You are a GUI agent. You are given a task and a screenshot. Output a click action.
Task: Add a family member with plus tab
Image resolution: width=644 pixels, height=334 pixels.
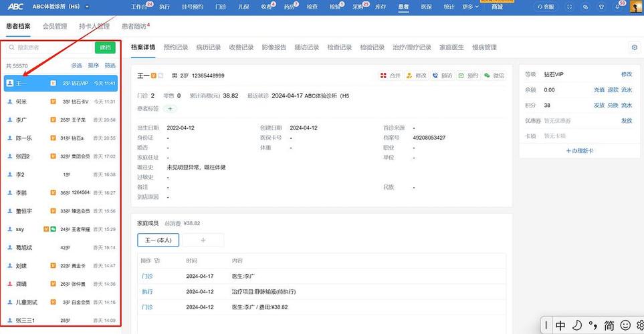coord(203,240)
